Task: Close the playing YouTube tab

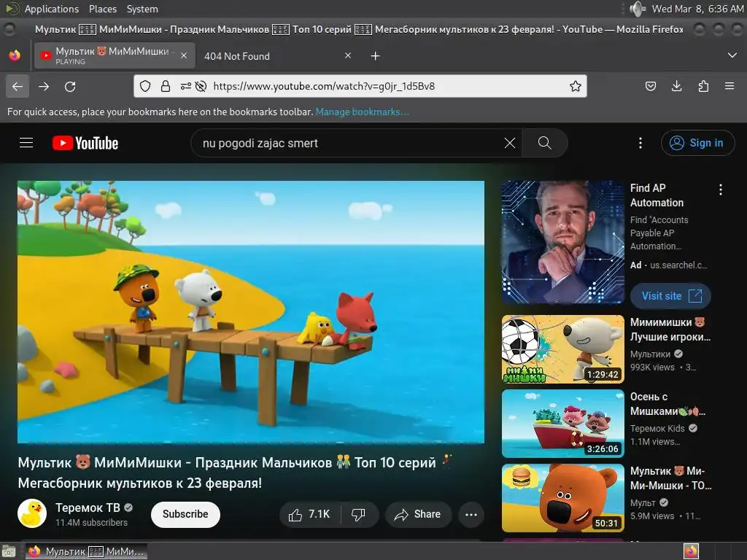Action: 184,55
